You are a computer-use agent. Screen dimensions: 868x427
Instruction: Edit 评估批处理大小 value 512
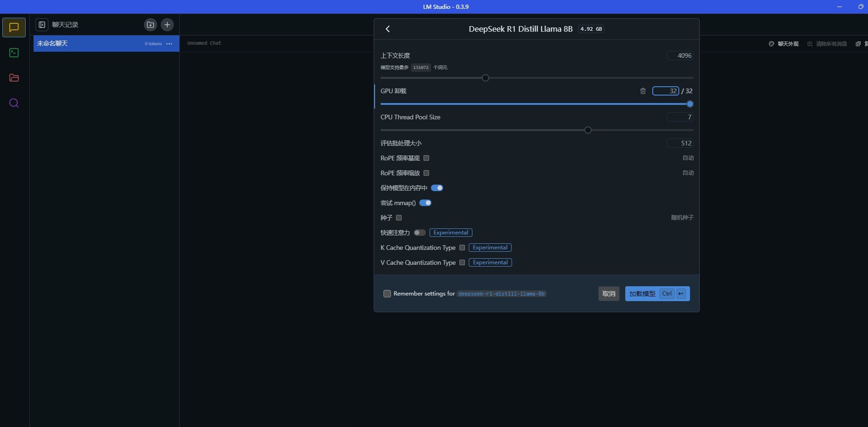[x=680, y=143]
